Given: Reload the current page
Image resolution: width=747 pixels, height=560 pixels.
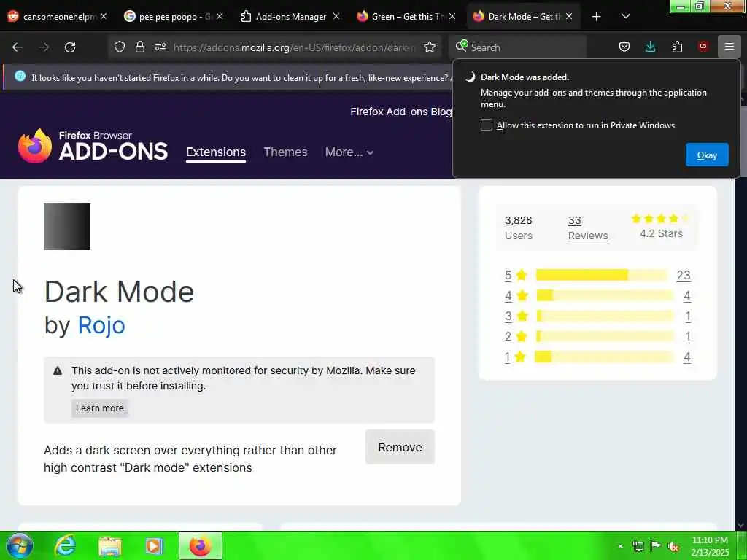Looking at the screenshot, I should [x=70, y=47].
